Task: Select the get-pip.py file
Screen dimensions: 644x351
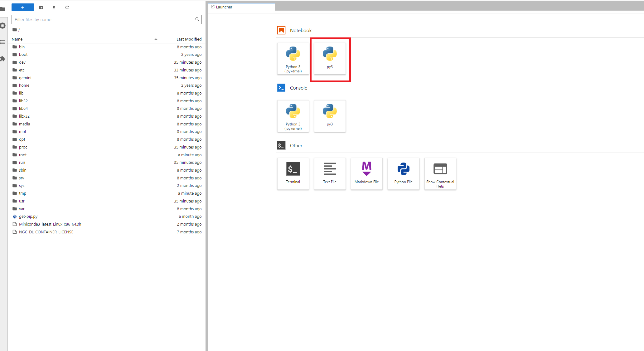Action: tap(107, 216)
